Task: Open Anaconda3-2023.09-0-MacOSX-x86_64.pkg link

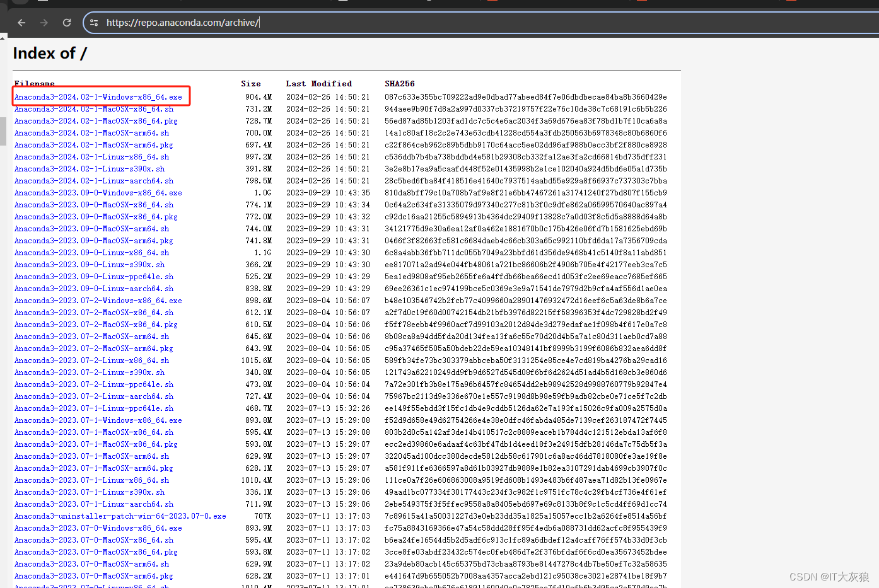Action: pyautogui.click(x=96, y=217)
